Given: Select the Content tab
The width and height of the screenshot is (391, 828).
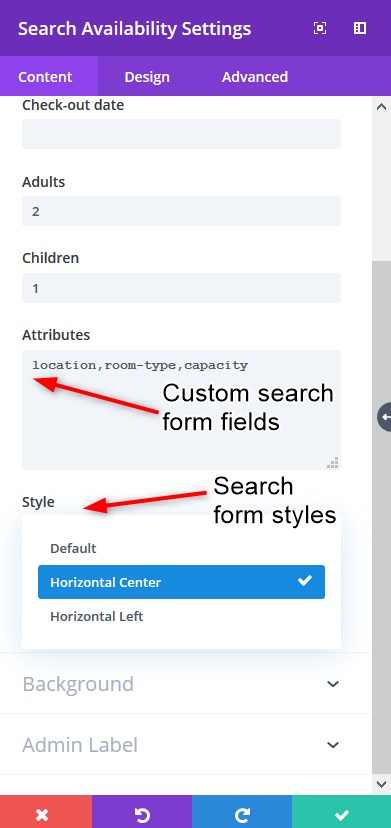Looking at the screenshot, I should 45,77.
